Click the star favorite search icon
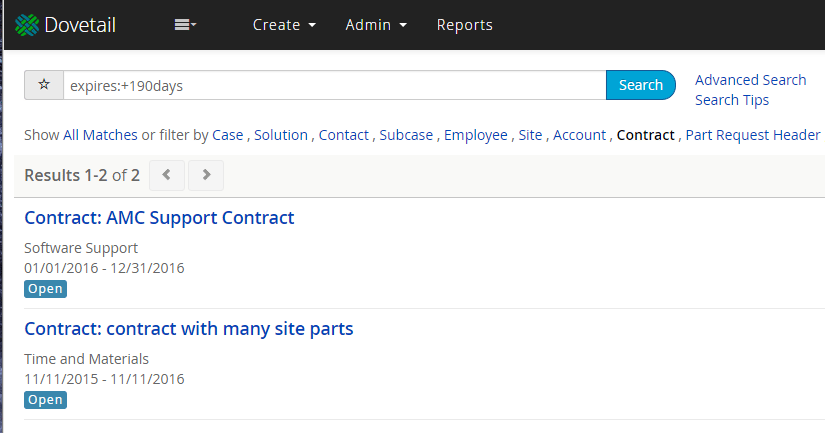This screenshot has width=825, height=433. 44,85
